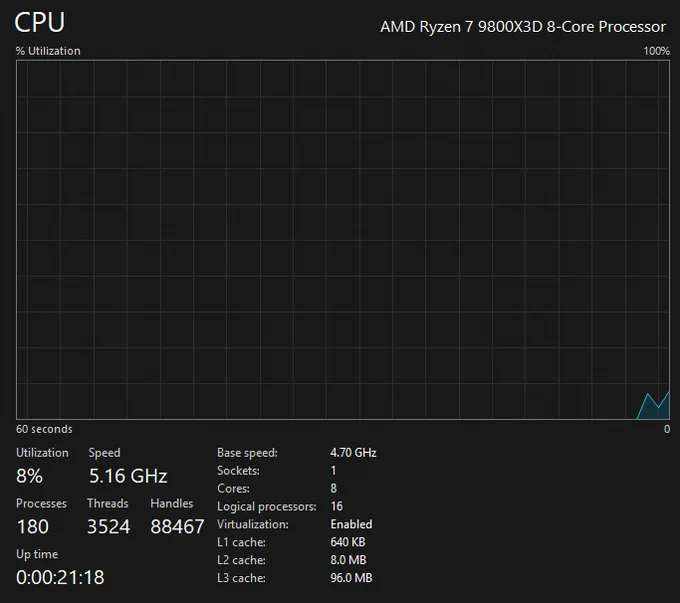Click the L2 cache value 8.0 MB
The width and height of the screenshot is (680, 603).
click(x=348, y=560)
